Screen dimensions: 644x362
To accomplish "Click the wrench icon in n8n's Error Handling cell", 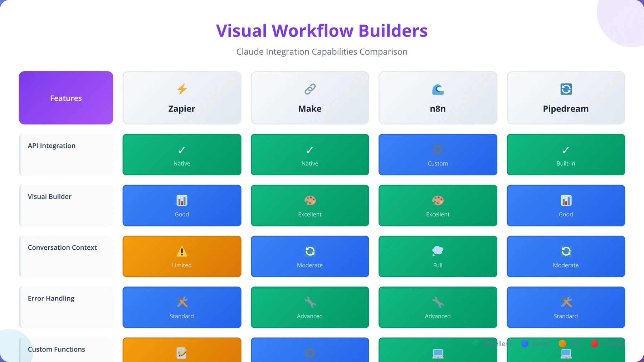I will [438, 302].
